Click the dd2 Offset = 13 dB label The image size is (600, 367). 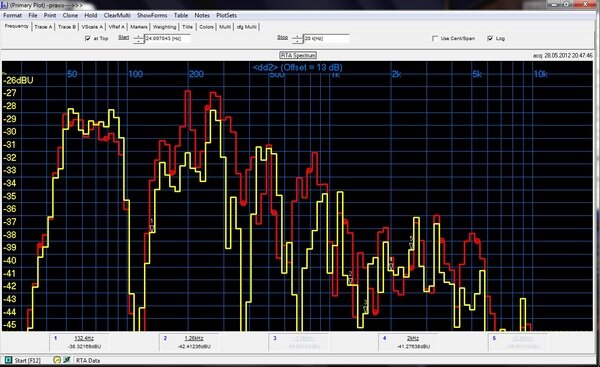point(297,67)
